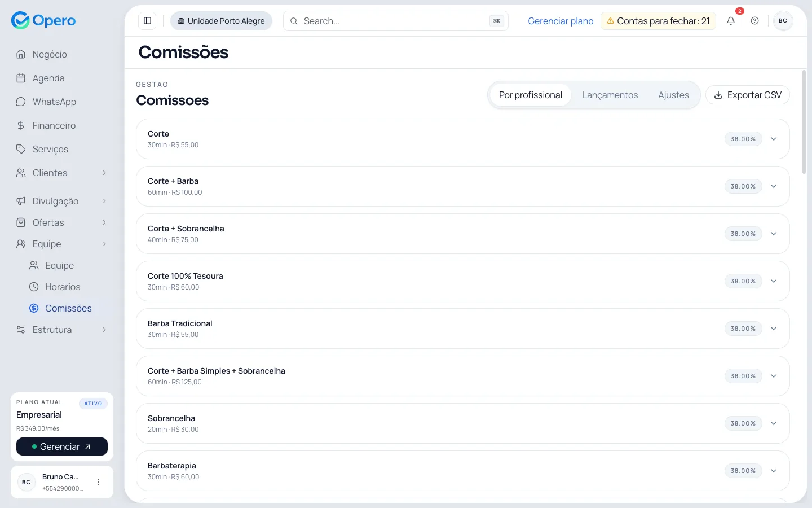Click the ATIVO status badge

click(93, 404)
